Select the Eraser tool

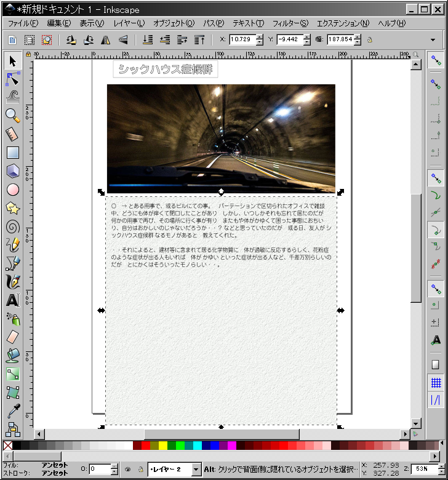click(12, 337)
